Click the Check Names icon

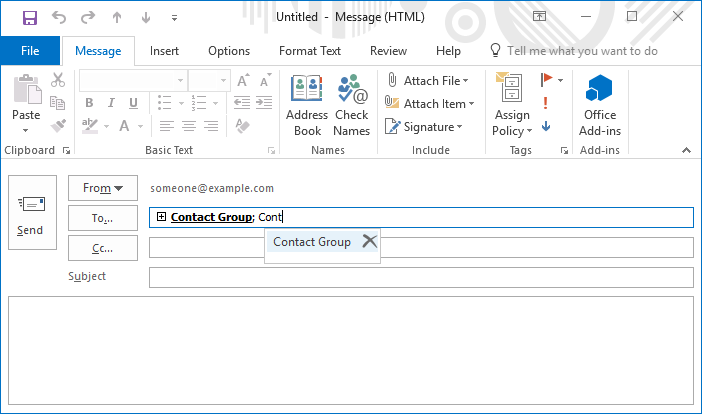pos(351,105)
